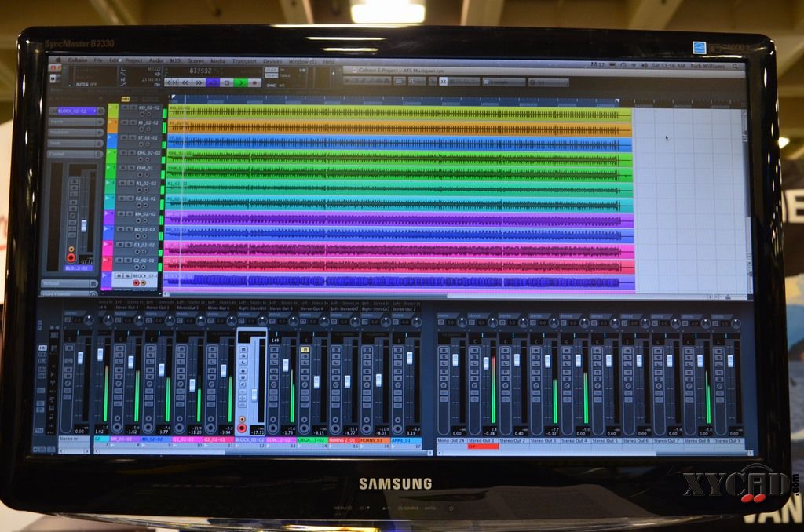The height and width of the screenshot is (532, 804).
Task: Expand the Sends section in the Inspector
Action: (x=76, y=144)
